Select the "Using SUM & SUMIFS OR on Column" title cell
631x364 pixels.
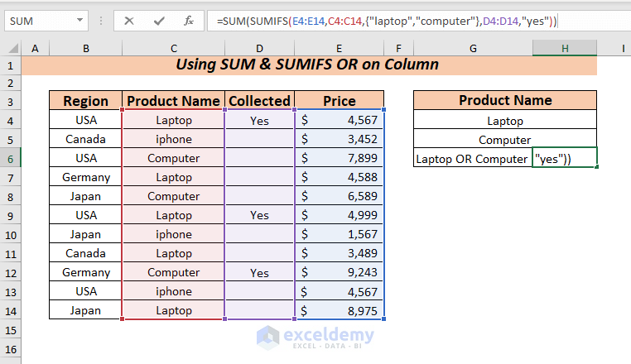(309, 65)
